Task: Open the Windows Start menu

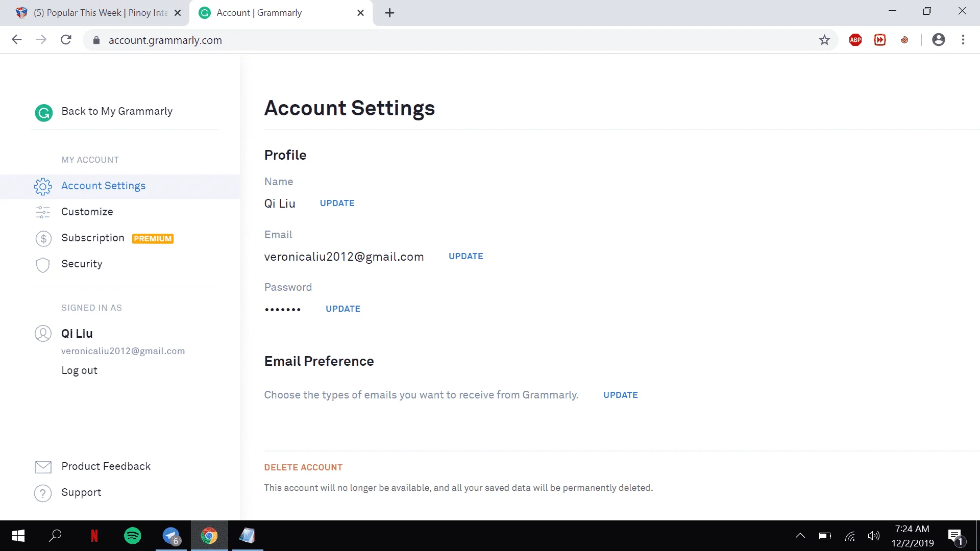Action: (18, 536)
